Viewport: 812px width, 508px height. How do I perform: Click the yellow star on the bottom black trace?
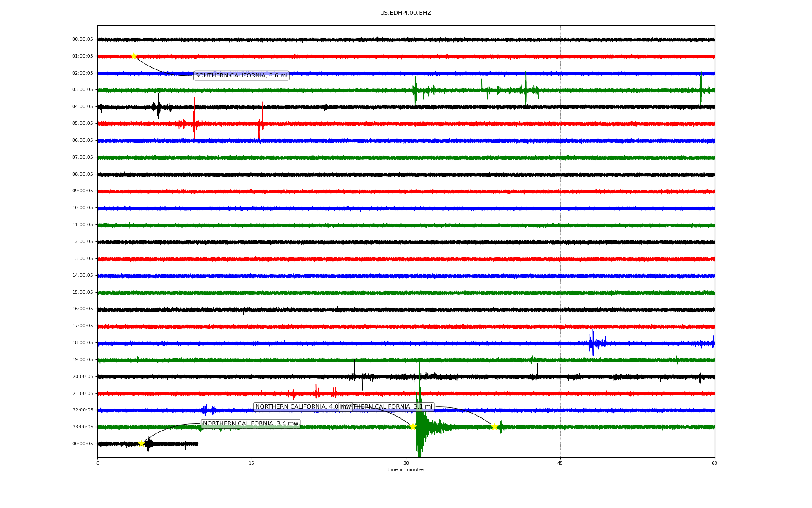pyautogui.click(x=142, y=444)
